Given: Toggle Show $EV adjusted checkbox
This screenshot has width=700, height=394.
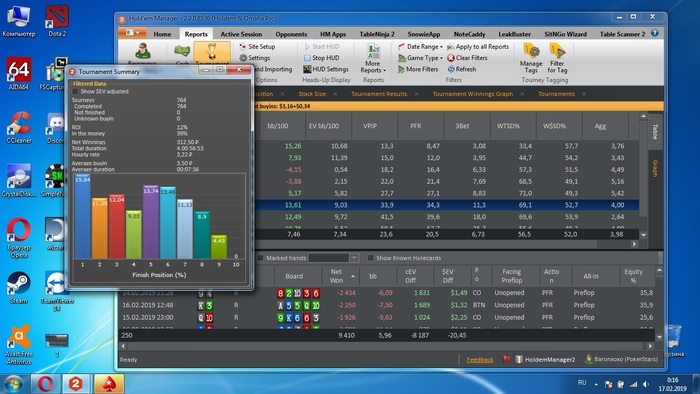Looking at the screenshot, I should [x=75, y=91].
